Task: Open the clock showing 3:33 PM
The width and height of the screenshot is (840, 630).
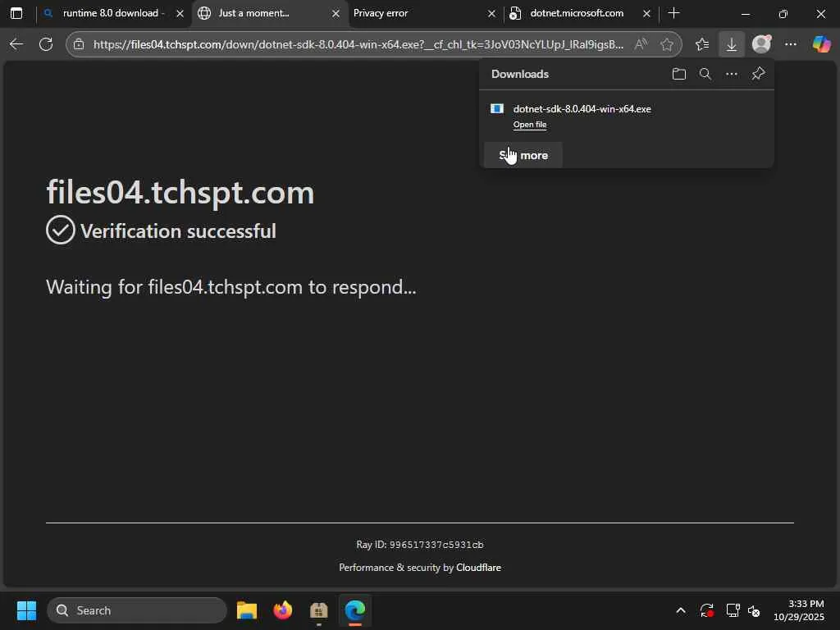Action: coord(799,610)
